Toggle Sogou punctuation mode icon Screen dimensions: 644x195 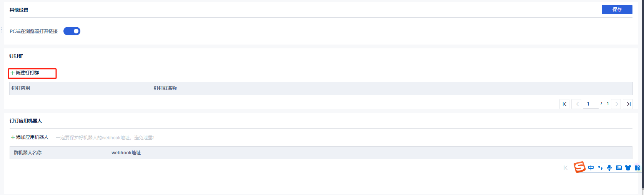coord(600,168)
